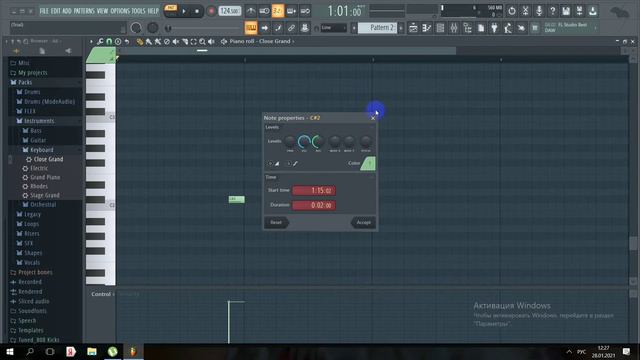
Task: Toggle the highlighted 3-2-1 countdown button
Action: [x=278, y=11]
